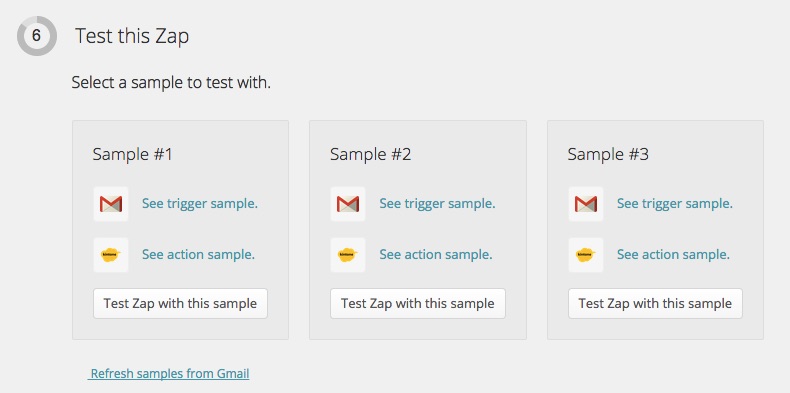Refresh samples from Gmail
790x393 pixels.
tap(169, 374)
